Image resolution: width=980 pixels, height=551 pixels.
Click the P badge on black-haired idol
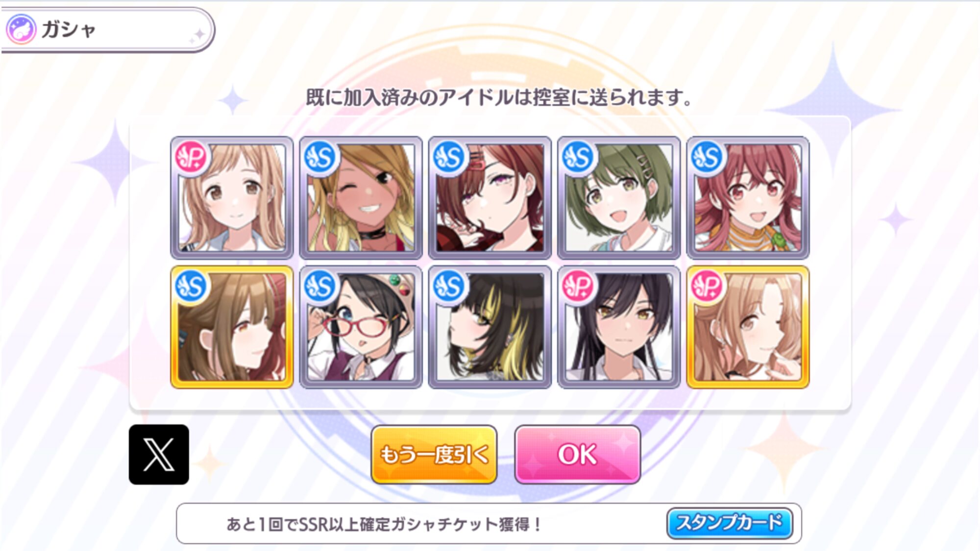(579, 286)
